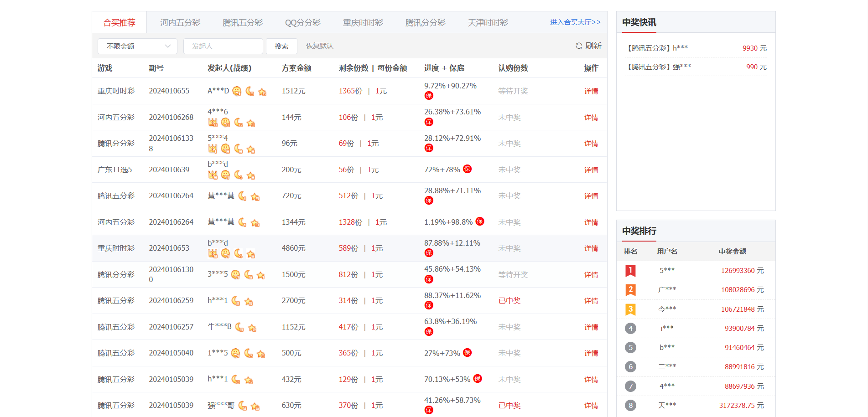868x417 pixels.
Task: Switch to the 腾讯五分彩 tab
Action: pyautogui.click(x=243, y=22)
